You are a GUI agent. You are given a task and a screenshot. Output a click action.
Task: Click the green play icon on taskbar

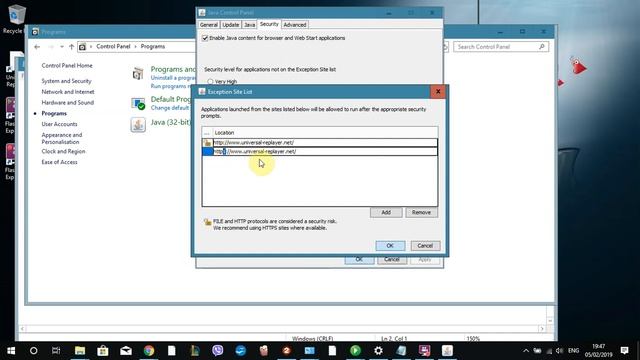(x=355, y=351)
